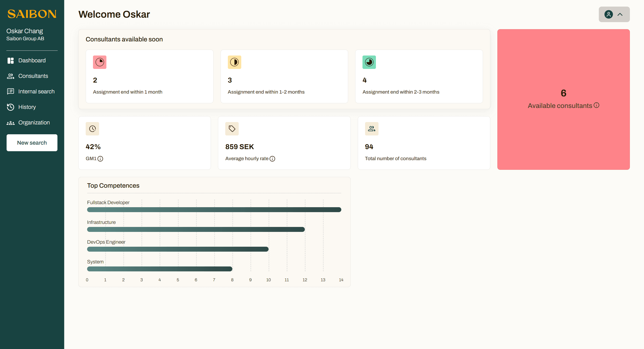Click the Internal search list icon

[11, 91]
